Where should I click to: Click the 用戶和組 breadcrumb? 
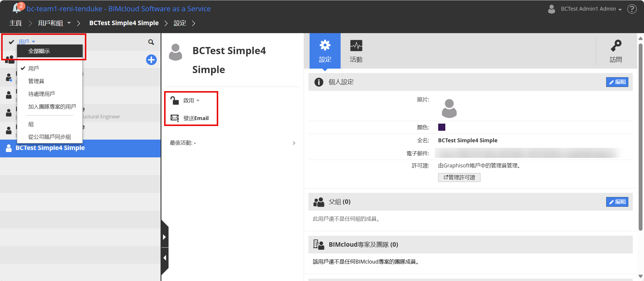coord(51,23)
